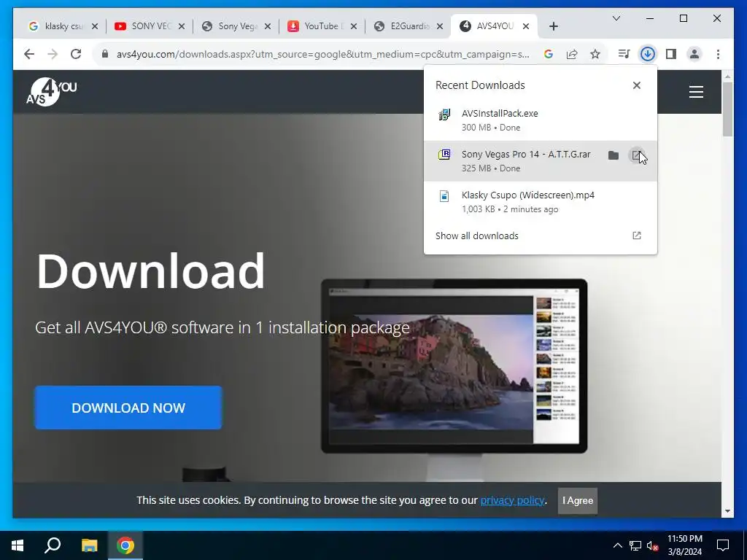This screenshot has height=560, width=747.
Task: Click the AVS4YOU logo
Action: 51,91
